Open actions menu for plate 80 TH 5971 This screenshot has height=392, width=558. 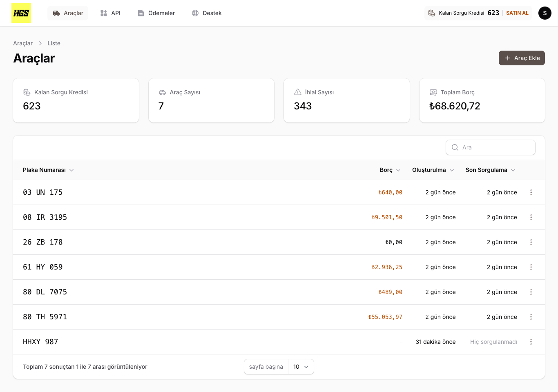(x=531, y=317)
